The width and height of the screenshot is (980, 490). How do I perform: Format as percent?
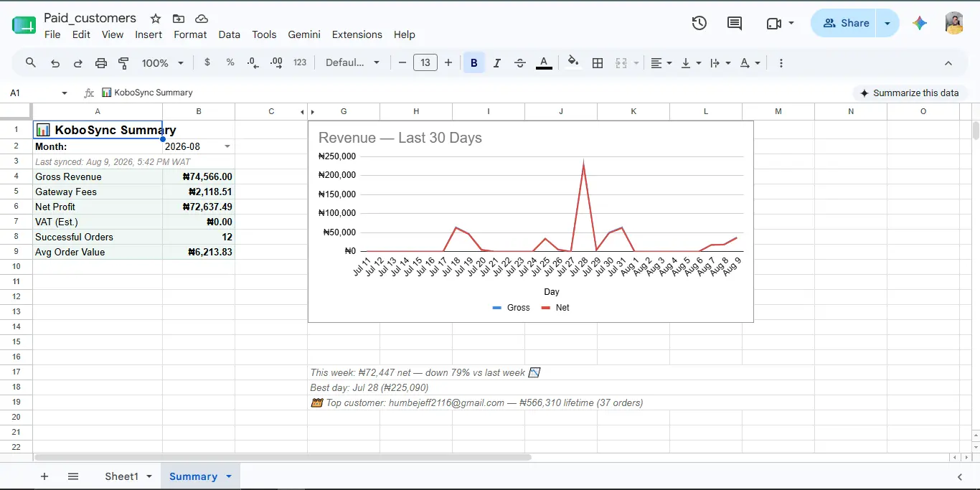tap(230, 62)
